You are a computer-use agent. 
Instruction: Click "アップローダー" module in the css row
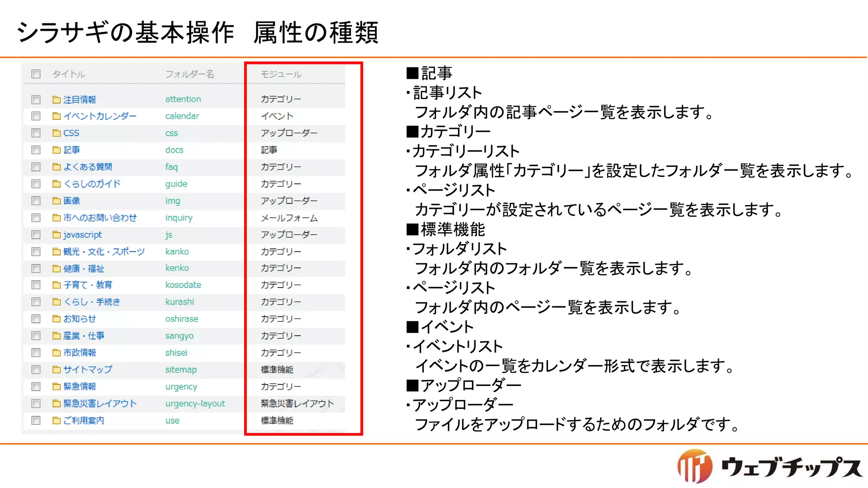tap(289, 133)
